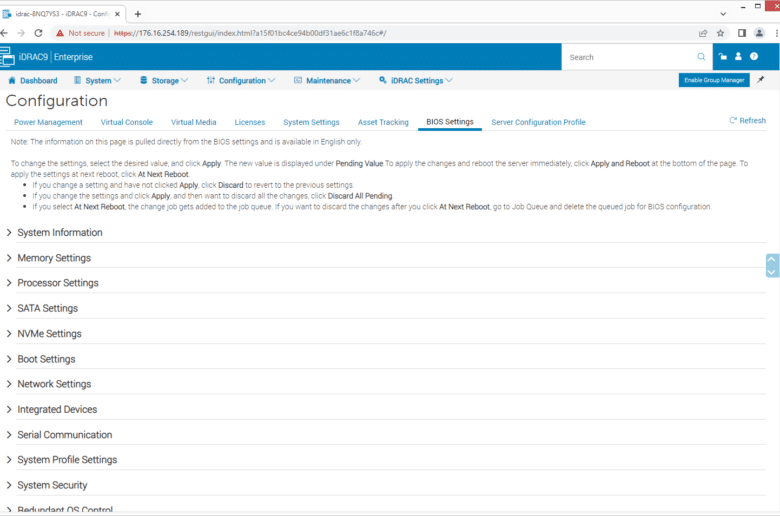Open the Storage menu dropdown
The height and width of the screenshot is (516, 780).
pyautogui.click(x=164, y=81)
